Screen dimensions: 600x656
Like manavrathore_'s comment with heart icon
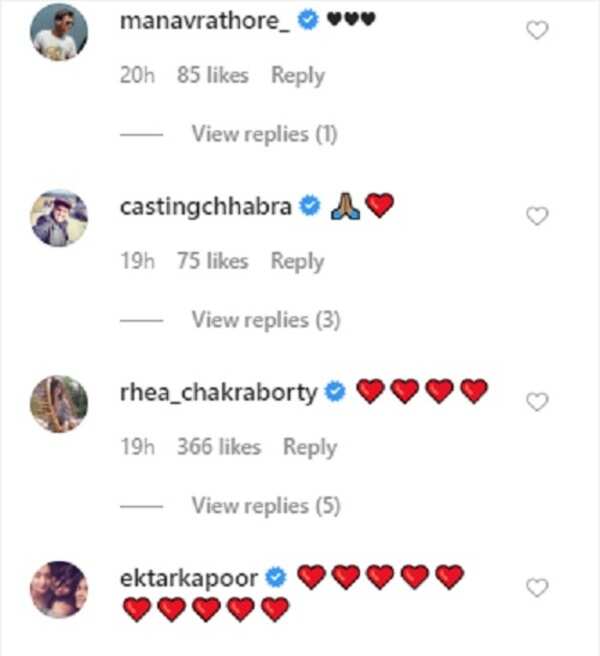coord(537,31)
